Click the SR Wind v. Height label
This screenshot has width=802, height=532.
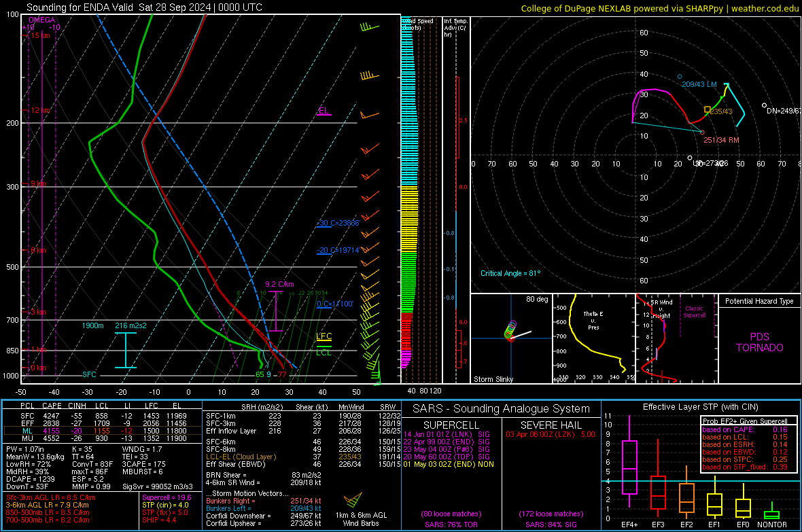[661, 309]
